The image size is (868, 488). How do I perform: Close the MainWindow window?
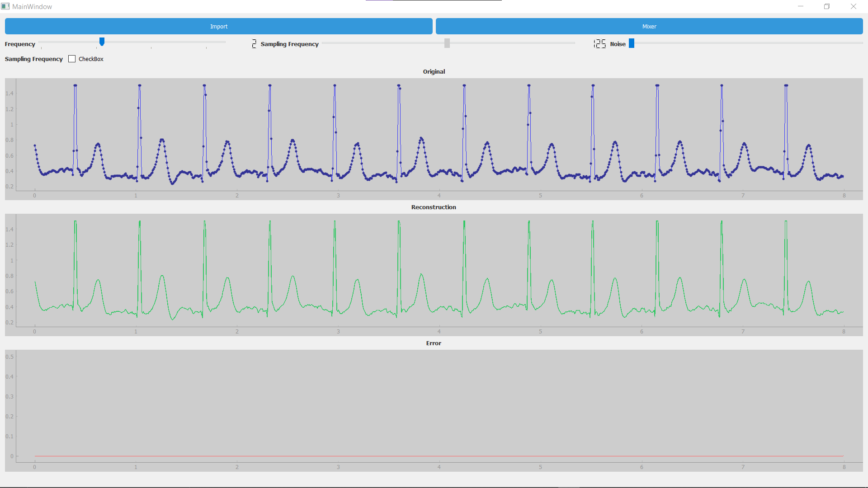(853, 6)
